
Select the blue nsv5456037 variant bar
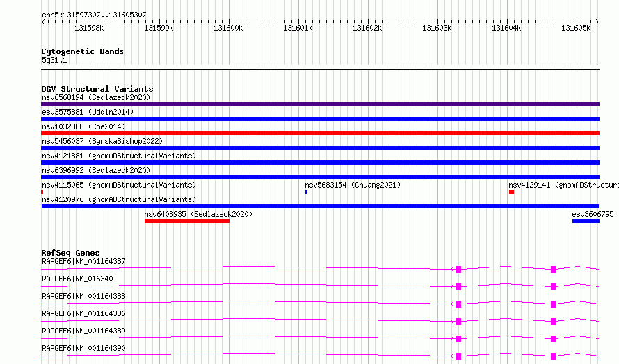click(x=320, y=148)
